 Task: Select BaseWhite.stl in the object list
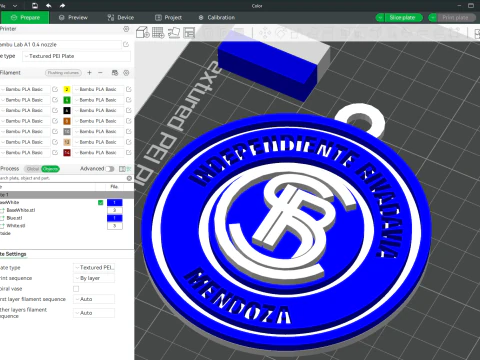(x=21, y=210)
